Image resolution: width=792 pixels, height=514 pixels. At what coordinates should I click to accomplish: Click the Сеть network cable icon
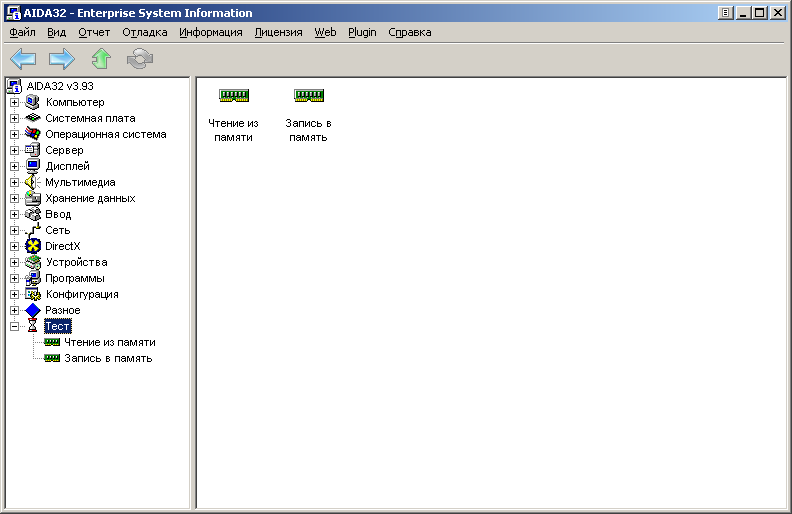(33, 230)
